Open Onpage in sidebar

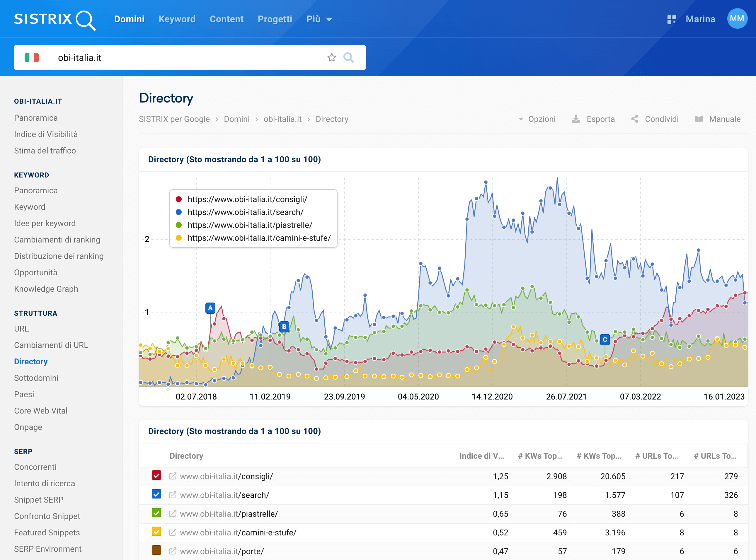pyautogui.click(x=28, y=427)
